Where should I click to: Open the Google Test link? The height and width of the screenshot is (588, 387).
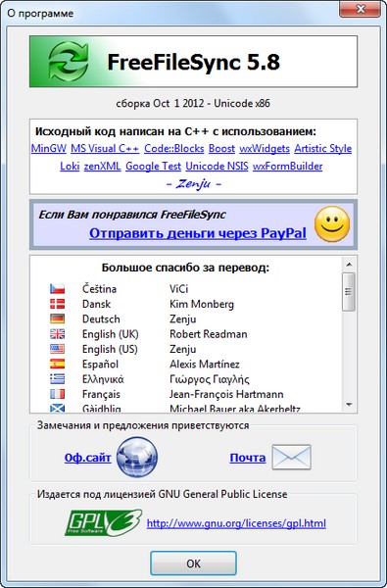(153, 167)
